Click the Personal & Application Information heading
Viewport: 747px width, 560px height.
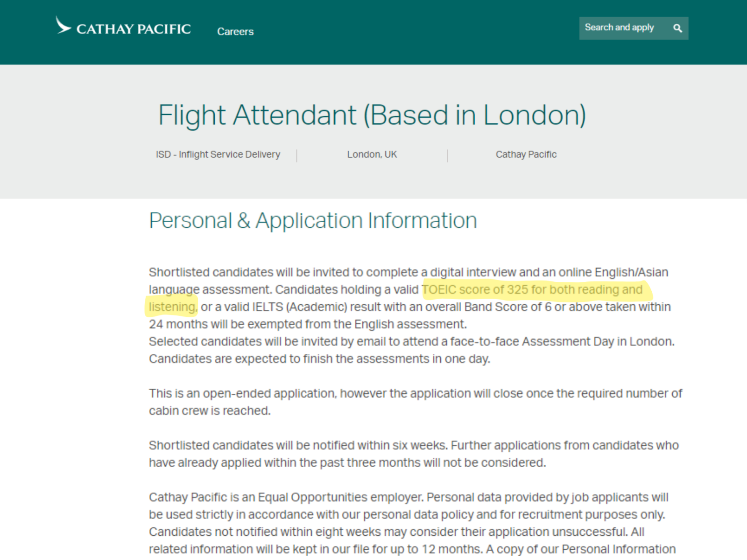click(313, 221)
